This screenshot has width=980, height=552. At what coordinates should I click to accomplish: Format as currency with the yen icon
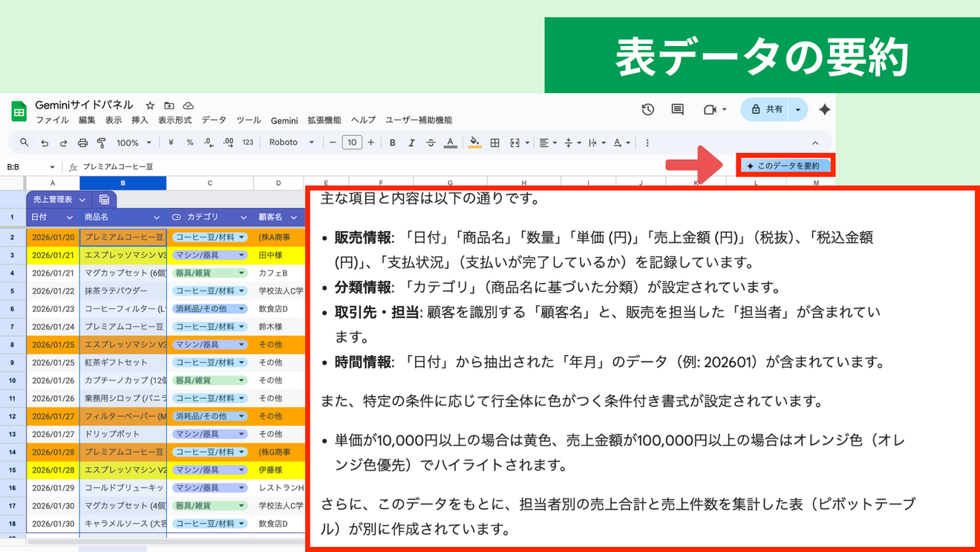[x=171, y=143]
